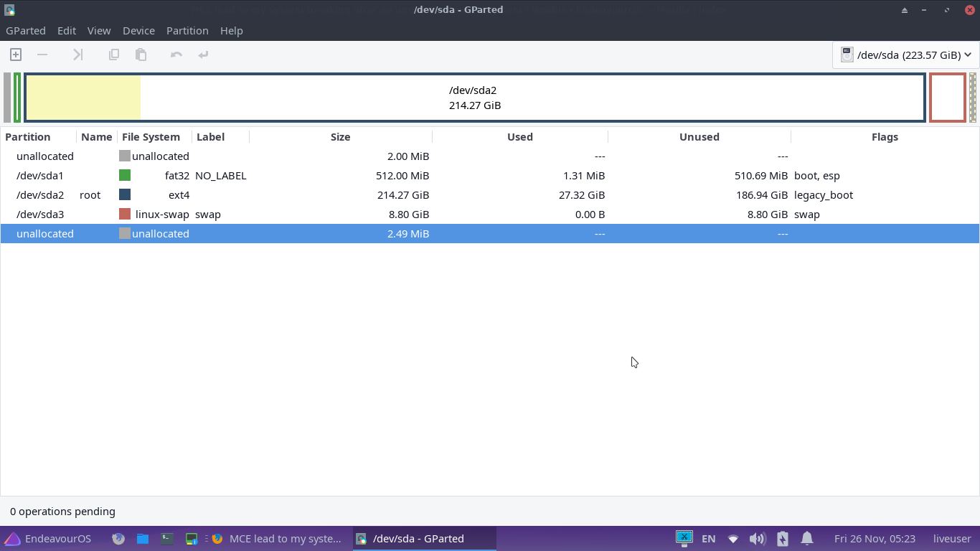The image size is (980, 551).
Task: Click the Used column header
Action: tap(520, 137)
